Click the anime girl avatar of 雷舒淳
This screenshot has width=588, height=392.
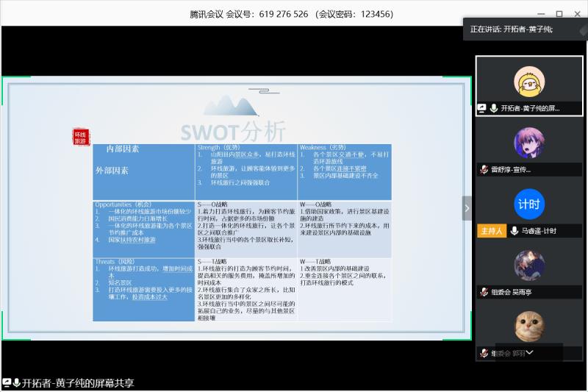point(529,143)
